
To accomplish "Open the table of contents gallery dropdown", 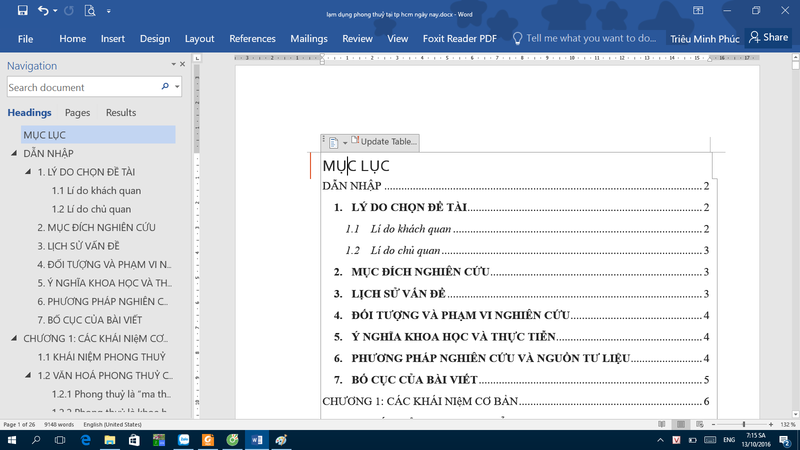I will (x=336, y=143).
